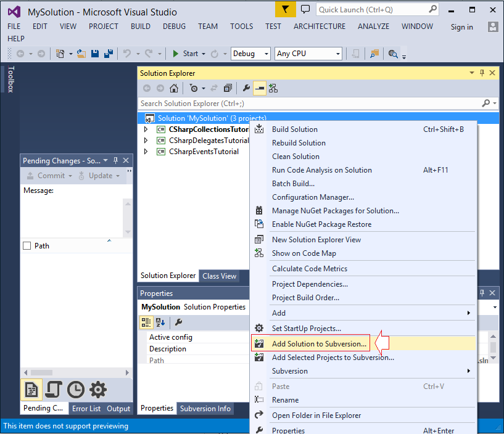Screen dimensions: 504x434
Task: Click the Quick Launch search magnifier icon
Action: pos(432,9)
